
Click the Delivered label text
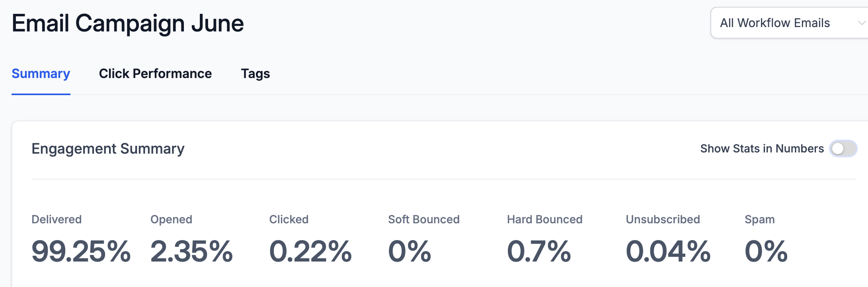tap(57, 219)
